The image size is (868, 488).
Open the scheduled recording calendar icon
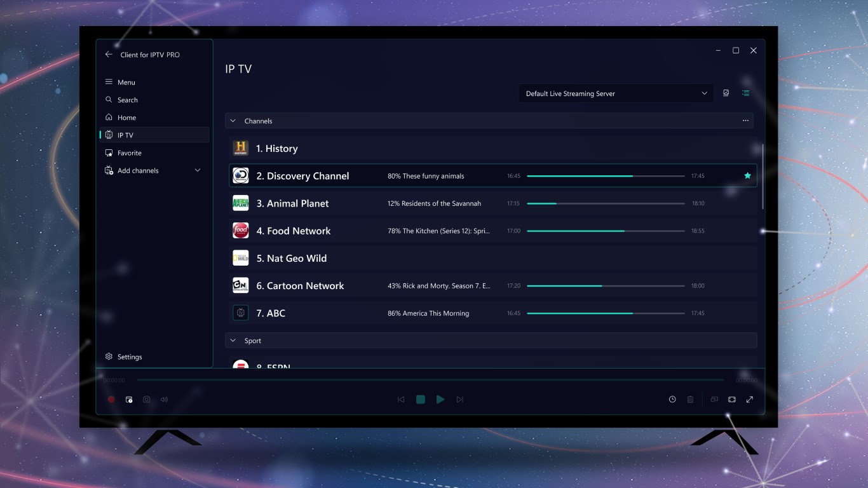click(129, 400)
